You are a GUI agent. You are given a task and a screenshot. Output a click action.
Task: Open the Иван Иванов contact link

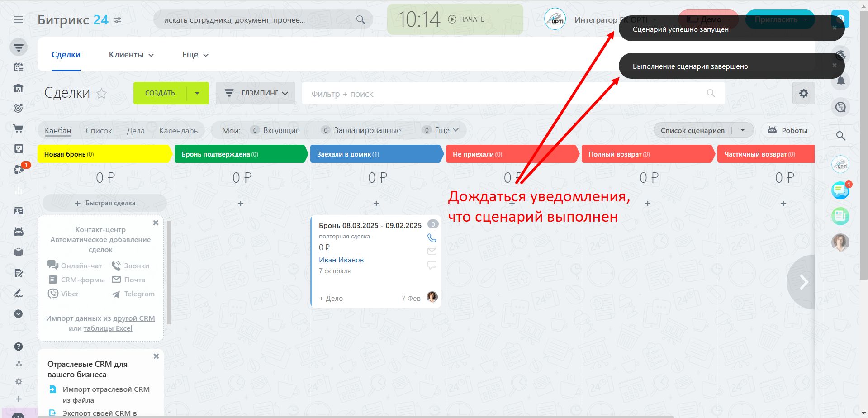[x=341, y=260]
